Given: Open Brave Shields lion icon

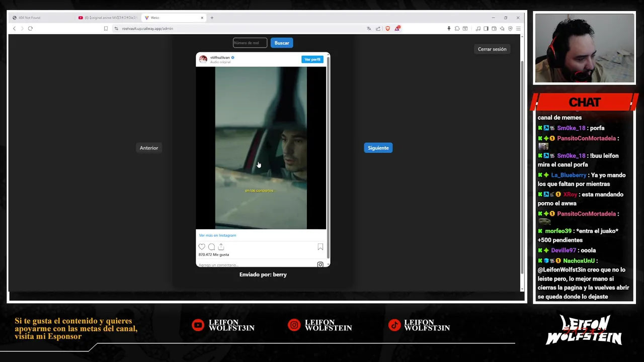Looking at the screenshot, I should tap(387, 29).
